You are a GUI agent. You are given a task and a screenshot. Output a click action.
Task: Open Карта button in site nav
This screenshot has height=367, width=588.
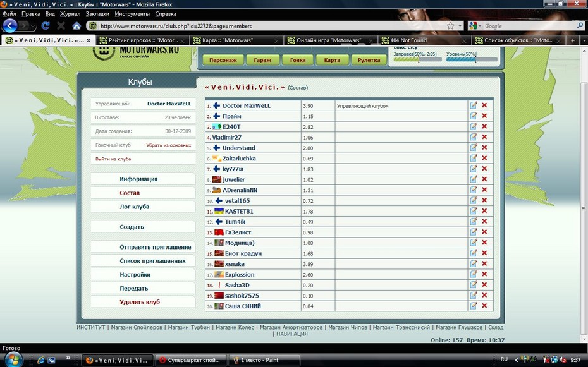coord(332,60)
